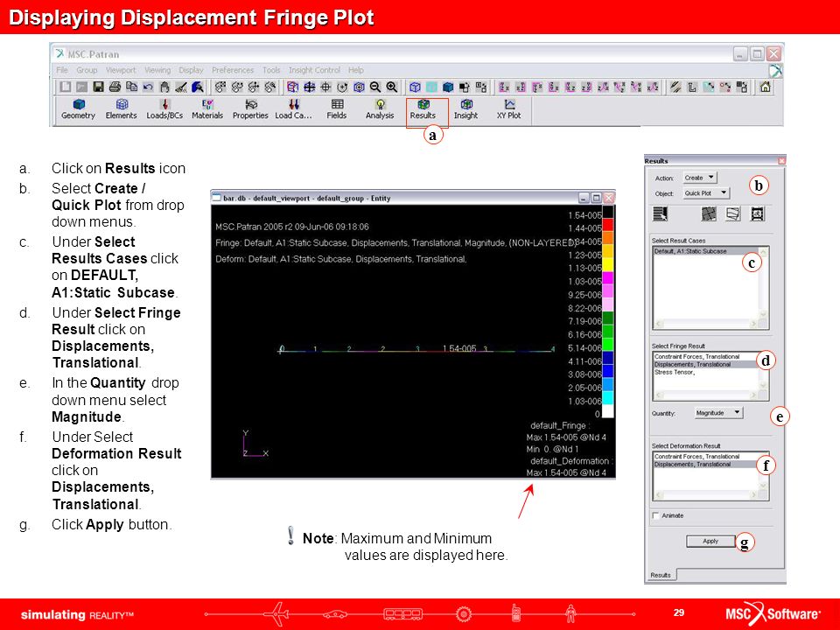Screen dimensions: 840x630
Task: Open the Materials application
Action: click(x=207, y=109)
